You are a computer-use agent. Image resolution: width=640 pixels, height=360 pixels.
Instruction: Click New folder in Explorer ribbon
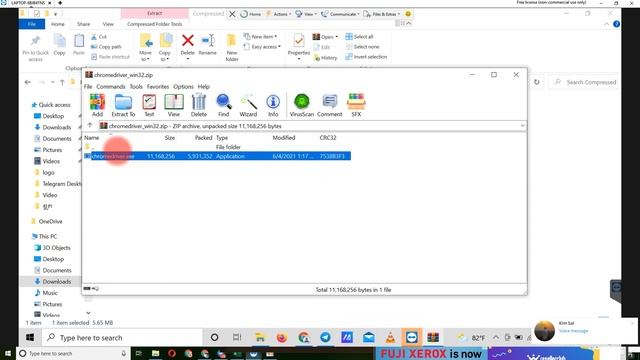click(x=232, y=48)
